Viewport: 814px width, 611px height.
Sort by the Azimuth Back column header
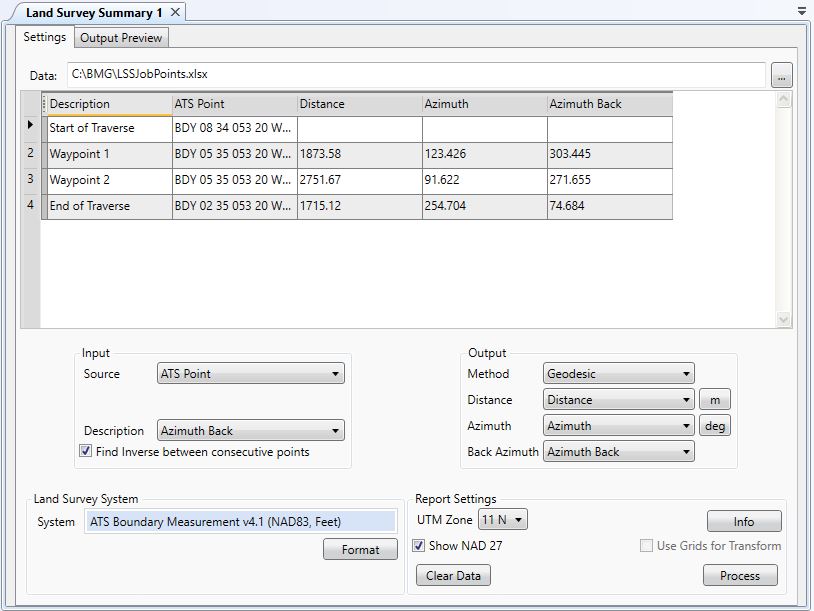click(609, 104)
